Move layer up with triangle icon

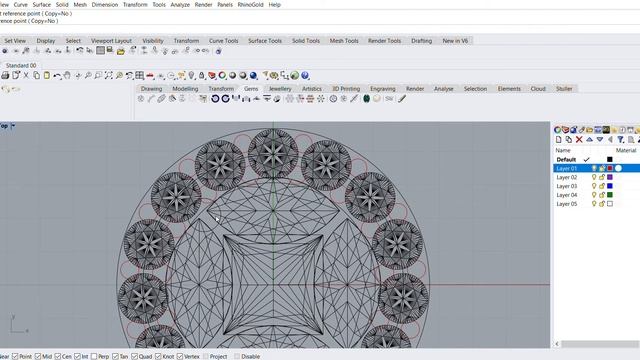(589, 140)
